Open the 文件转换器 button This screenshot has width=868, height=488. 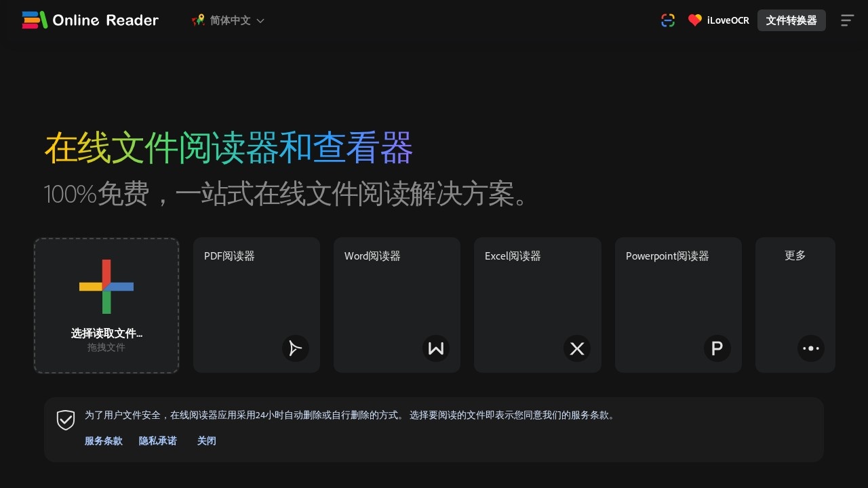791,20
